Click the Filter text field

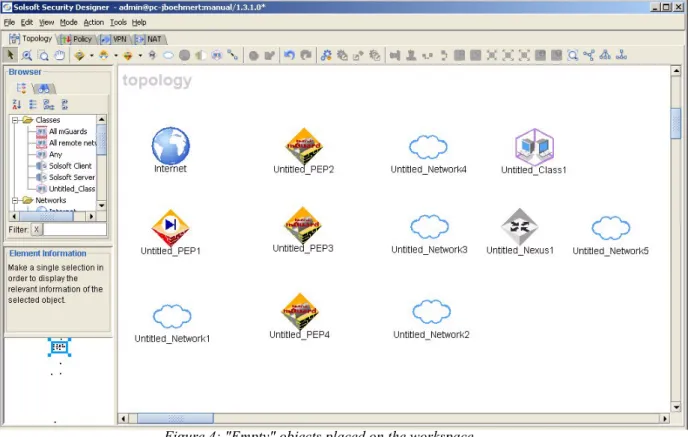(x=75, y=229)
